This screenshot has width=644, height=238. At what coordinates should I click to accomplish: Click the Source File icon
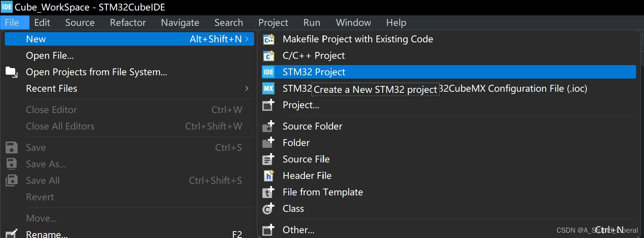[268, 159]
